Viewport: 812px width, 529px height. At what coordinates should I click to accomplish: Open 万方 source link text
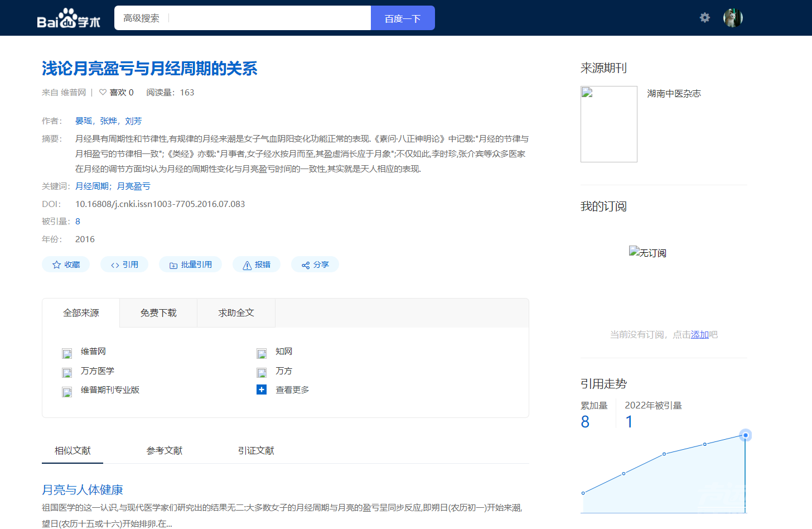coord(284,371)
